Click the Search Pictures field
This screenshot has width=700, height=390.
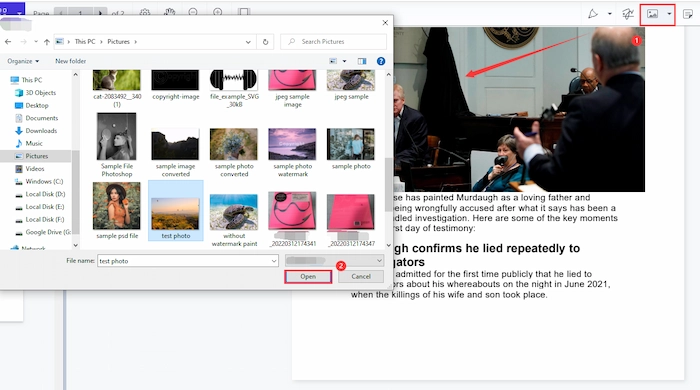(x=333, y=41)
